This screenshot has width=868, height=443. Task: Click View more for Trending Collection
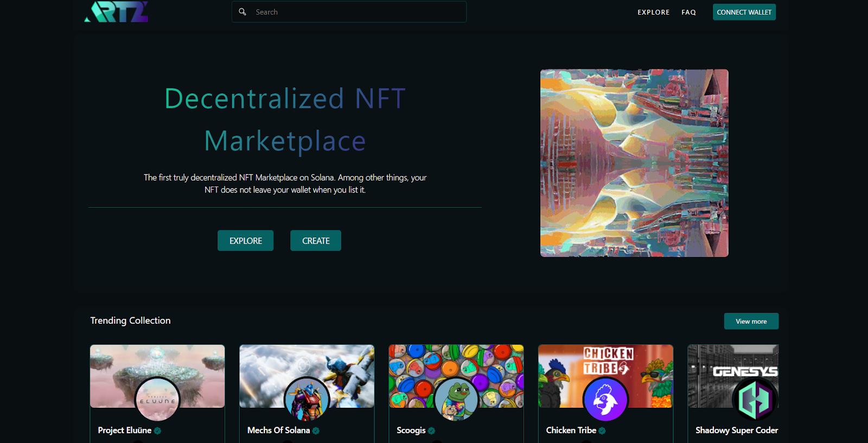point(751,321)
